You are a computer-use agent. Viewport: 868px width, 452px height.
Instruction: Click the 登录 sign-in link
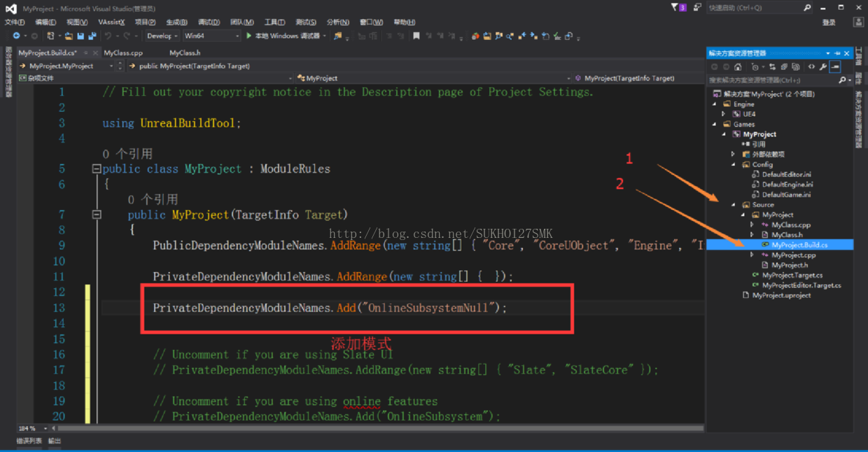pos(829,22)
